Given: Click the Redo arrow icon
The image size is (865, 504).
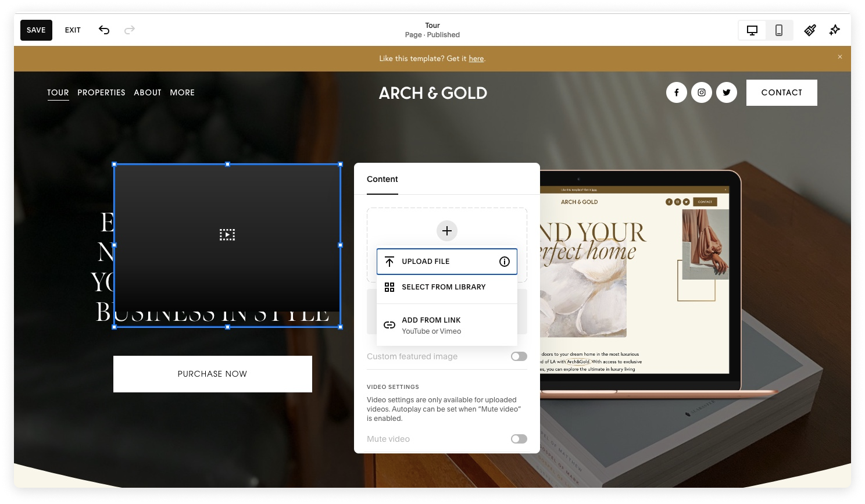Looking at the screenshot, I should pos(129,30).
